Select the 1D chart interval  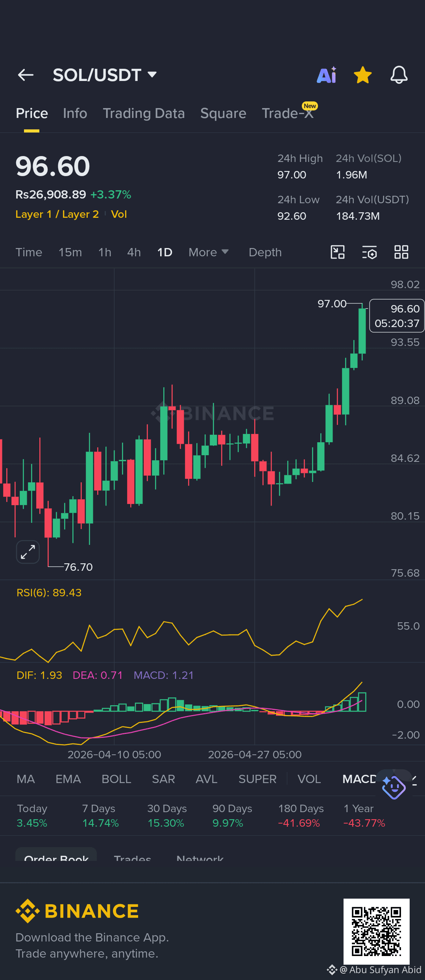tap(165, 252)
